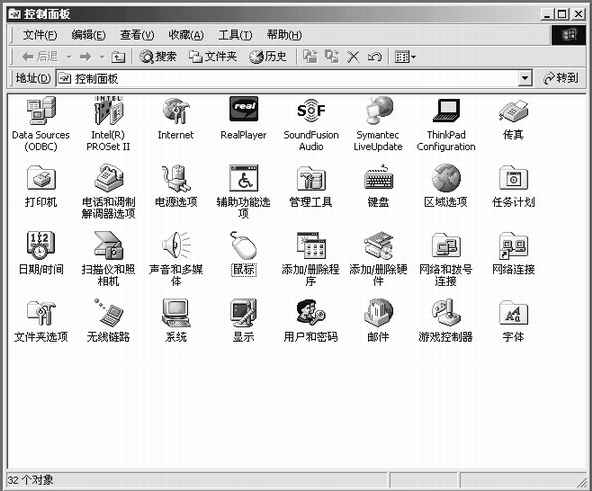The height and width of the screenshot is (491, 592).
Task: Click the 转到 go button
Action: (x=561, y=78)
